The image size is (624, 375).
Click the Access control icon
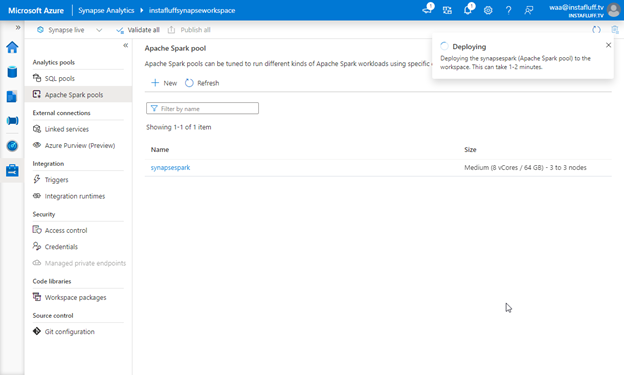point(37,230)
